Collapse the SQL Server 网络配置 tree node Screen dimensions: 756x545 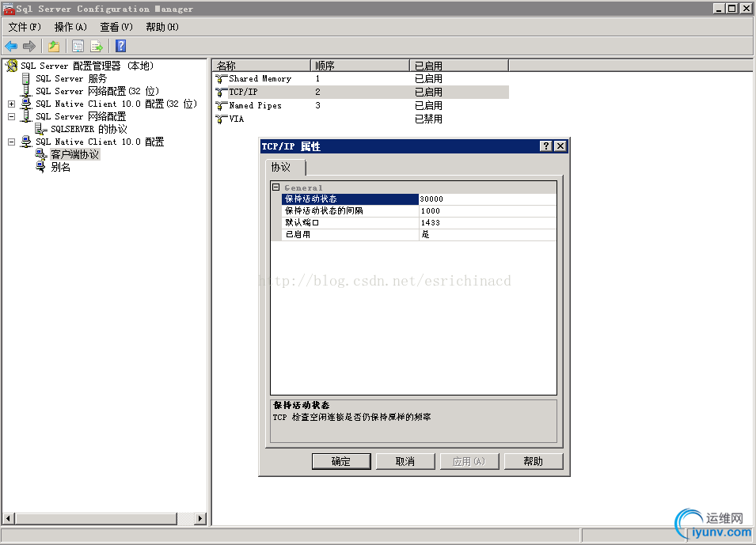pos(12,116)
